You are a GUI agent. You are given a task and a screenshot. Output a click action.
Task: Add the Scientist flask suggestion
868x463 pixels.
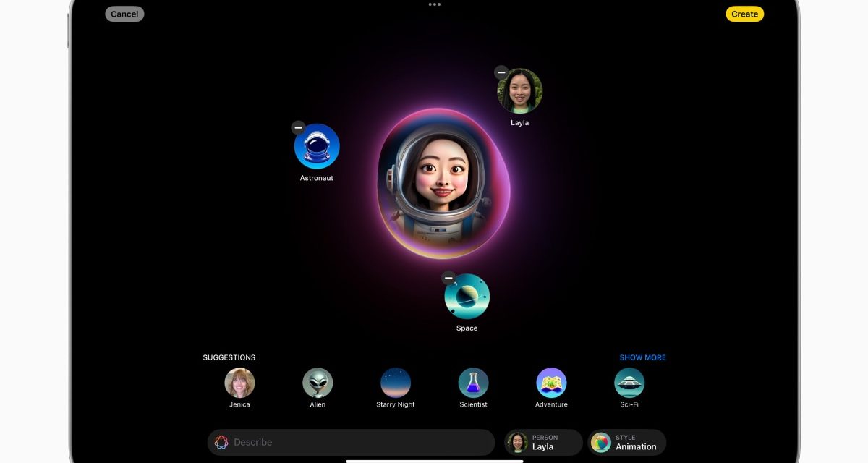point(473,383)
